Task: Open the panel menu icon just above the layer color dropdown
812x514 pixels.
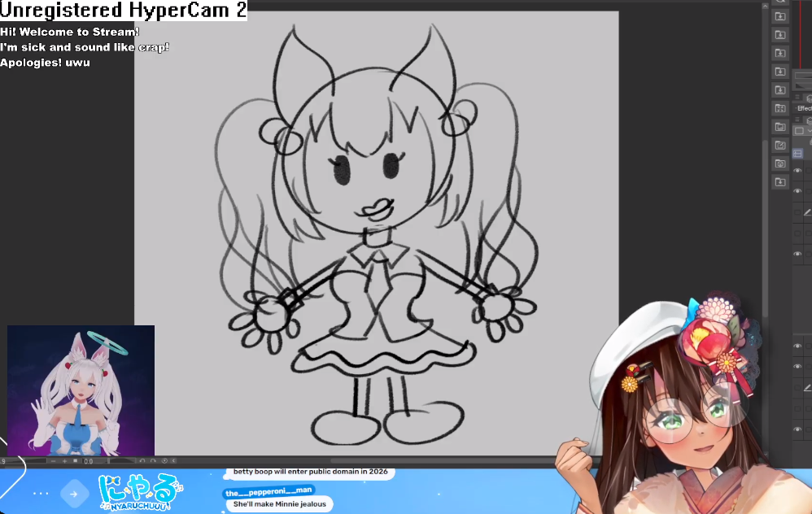Action: [x=797, y=119]
